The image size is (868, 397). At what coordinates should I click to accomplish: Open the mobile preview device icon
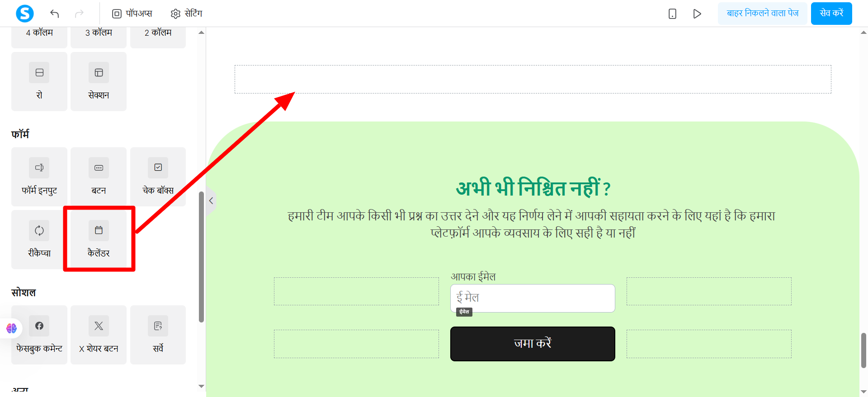coord(672,14)
